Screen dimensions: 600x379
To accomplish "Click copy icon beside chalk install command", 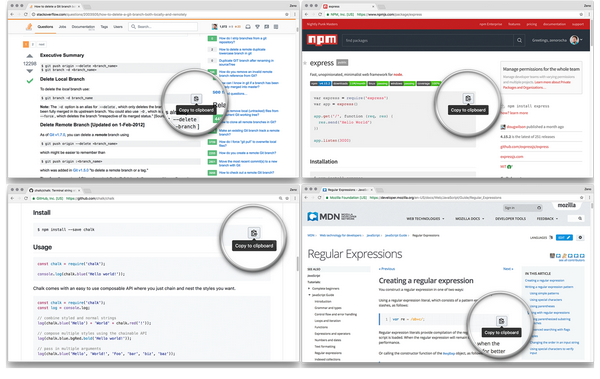I will click(x=254, y=233).
